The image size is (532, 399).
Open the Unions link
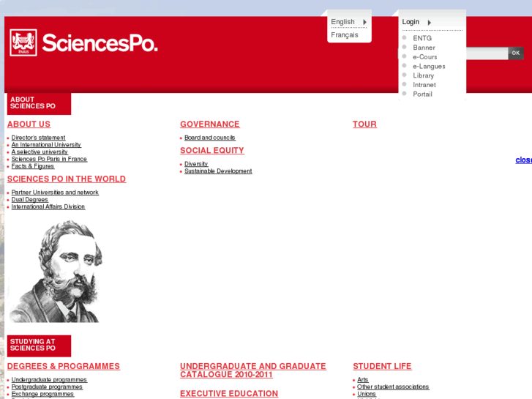pyautogui.click(x=367, y=394)
